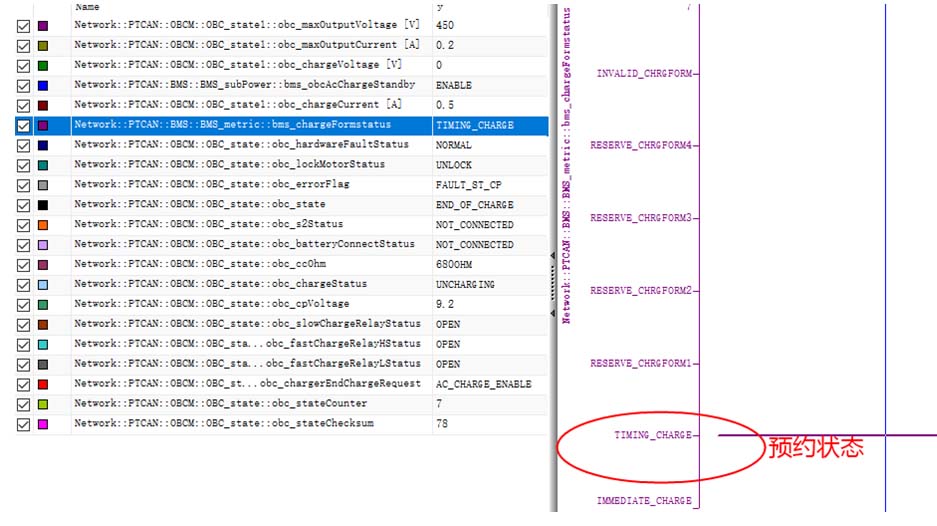Click the y column header
Viewport: 937px width, 526px height.
(490, 7)
